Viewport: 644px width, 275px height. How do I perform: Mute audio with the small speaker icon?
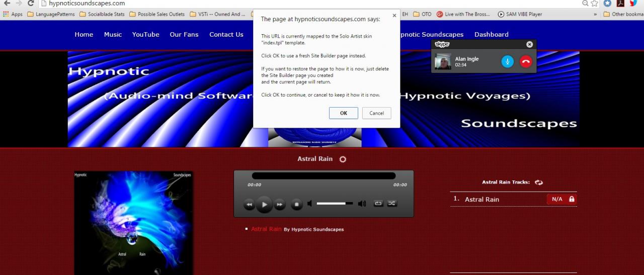click(310, 204)
